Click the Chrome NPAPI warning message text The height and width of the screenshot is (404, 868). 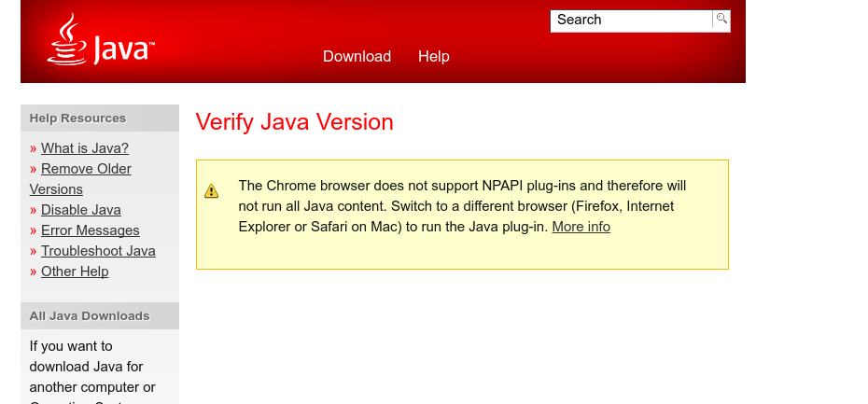(462, 205)
